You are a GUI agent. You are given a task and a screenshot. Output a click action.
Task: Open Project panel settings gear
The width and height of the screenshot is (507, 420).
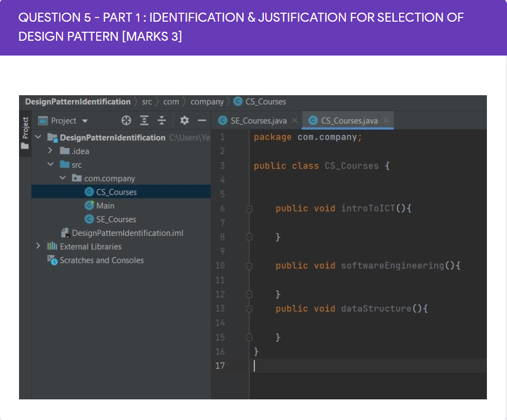(x=185, y=121)
